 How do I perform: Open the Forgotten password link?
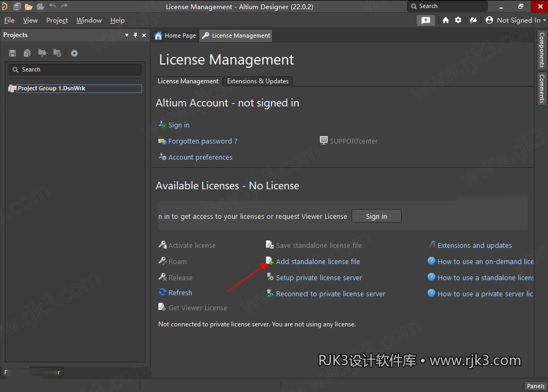click(x=203, y=141)
